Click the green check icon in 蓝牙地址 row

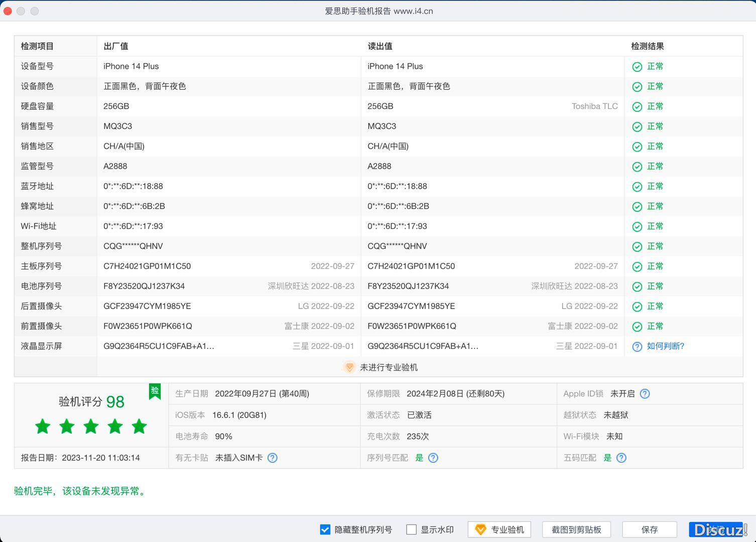tap(637, 187)
